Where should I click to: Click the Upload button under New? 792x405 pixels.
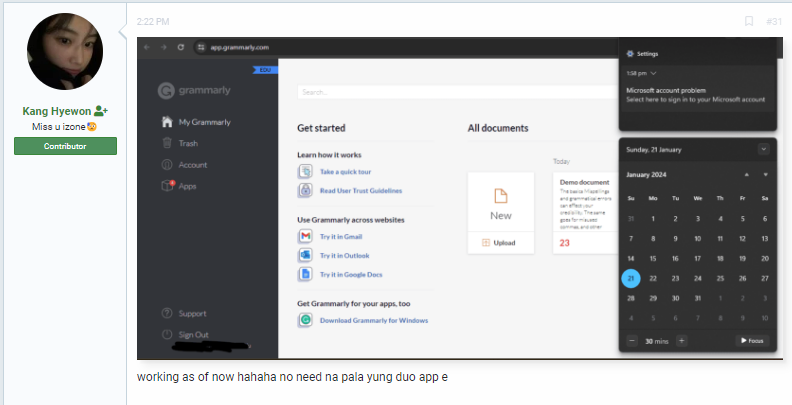pos(501,243)
